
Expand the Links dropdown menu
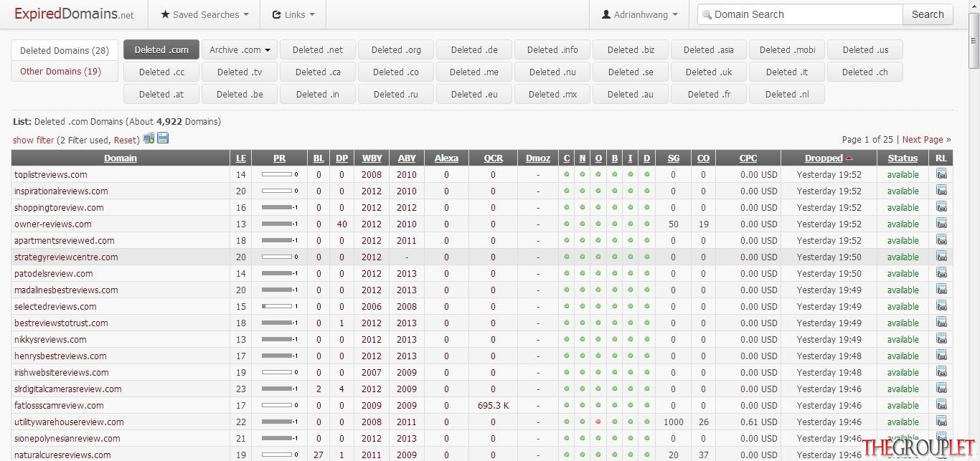293,14
